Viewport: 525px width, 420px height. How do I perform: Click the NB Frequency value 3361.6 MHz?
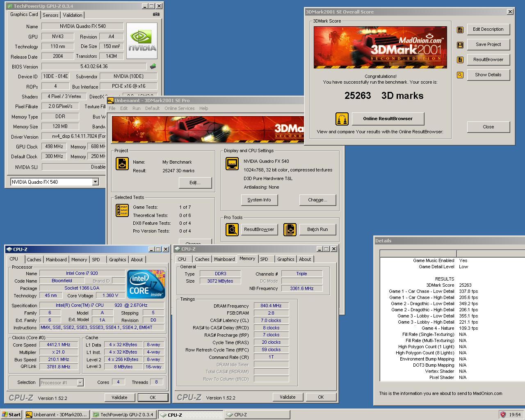coord(301,288)
